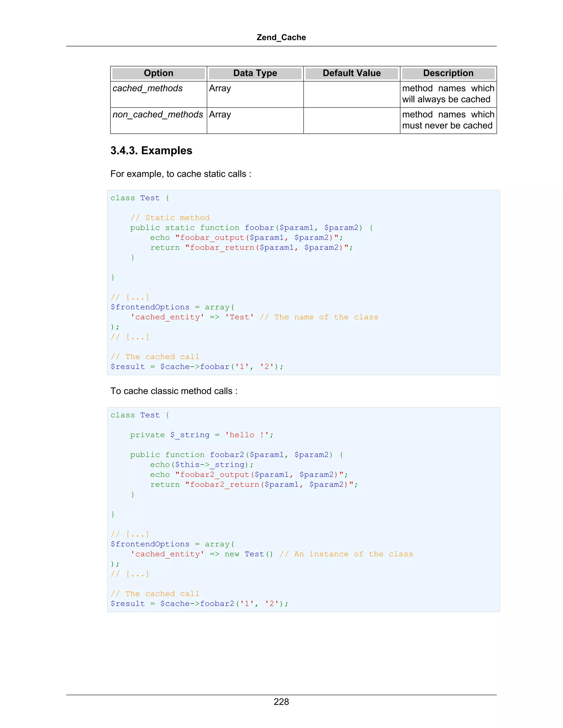Click the comment '// An instance of the class'
The width and height of the screenshot is (563, 728).
(346, 554)
